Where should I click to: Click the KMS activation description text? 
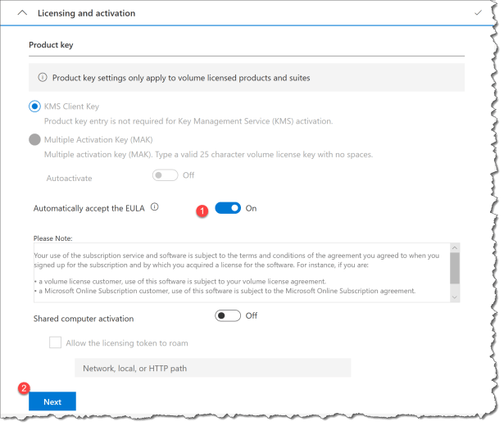tap(188, 121)
